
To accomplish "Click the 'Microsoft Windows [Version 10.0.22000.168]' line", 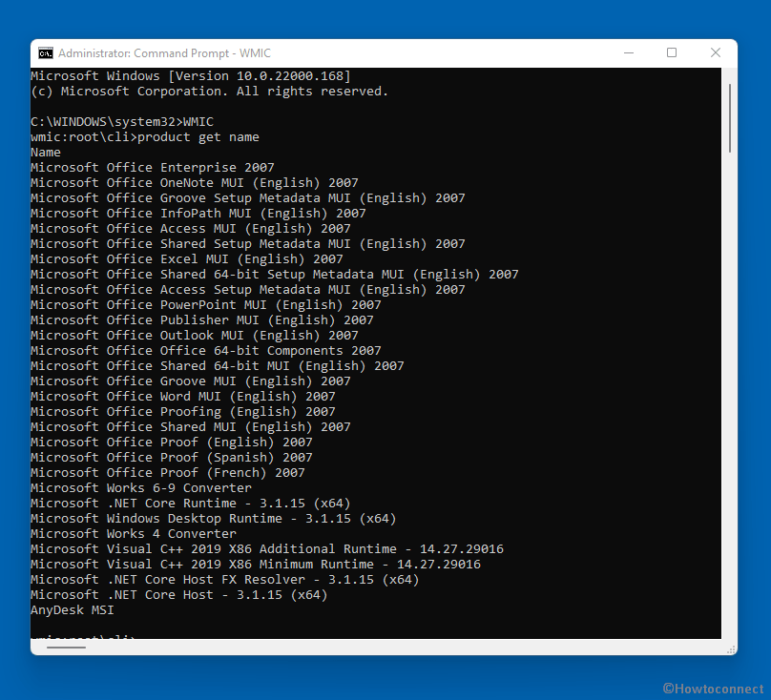I will (x=191, y=76).
